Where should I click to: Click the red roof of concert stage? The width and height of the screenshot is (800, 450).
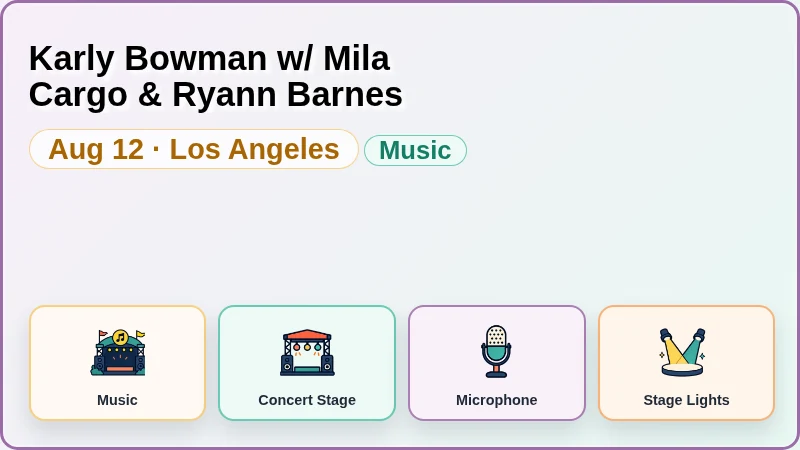point(307,335)
